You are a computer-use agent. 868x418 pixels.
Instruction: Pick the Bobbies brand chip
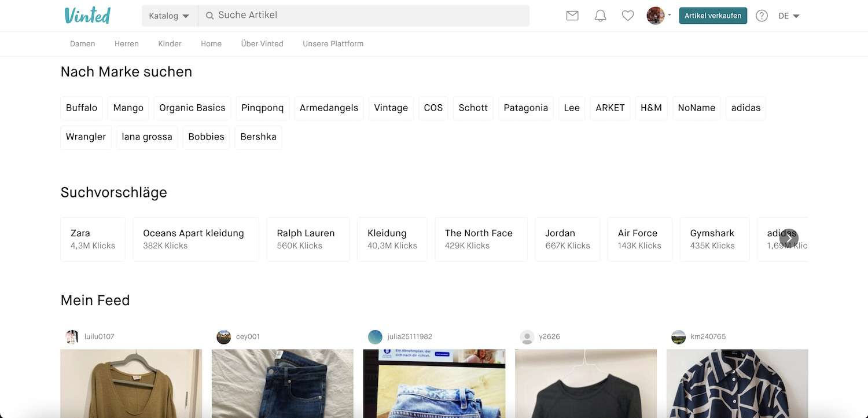pyautogui.click(x=207, y=137)
